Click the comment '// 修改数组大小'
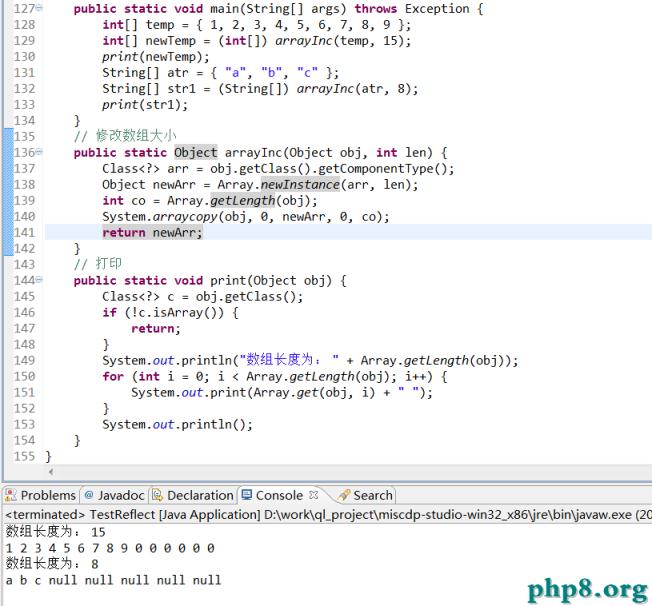The width and height of the screenshot is (652, 606). tap(125, 136)
